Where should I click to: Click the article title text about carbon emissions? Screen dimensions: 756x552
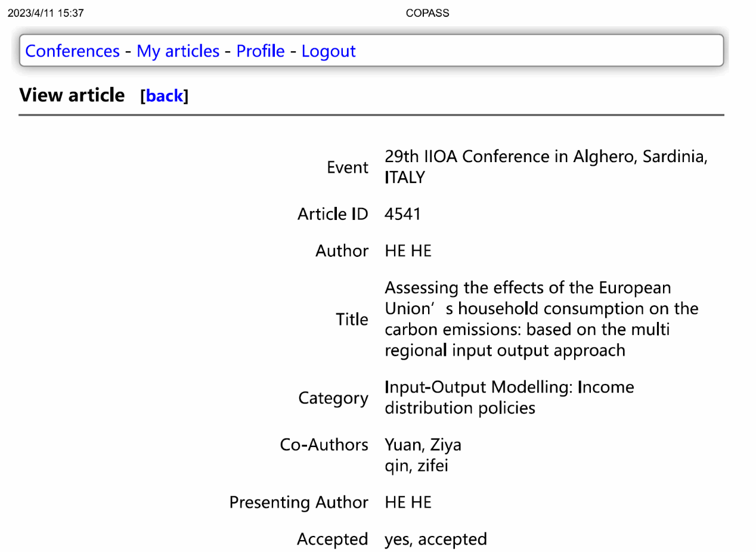(541, 320)
